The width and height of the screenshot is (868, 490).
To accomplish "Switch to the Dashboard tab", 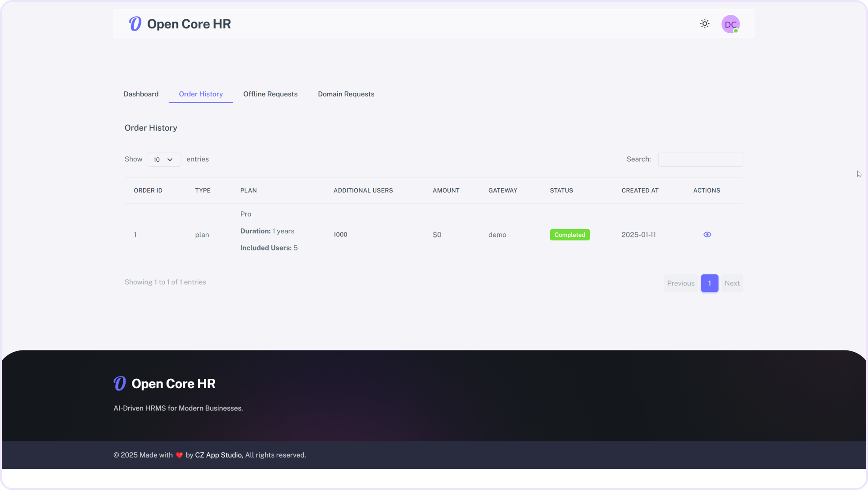I will point(141,94).
